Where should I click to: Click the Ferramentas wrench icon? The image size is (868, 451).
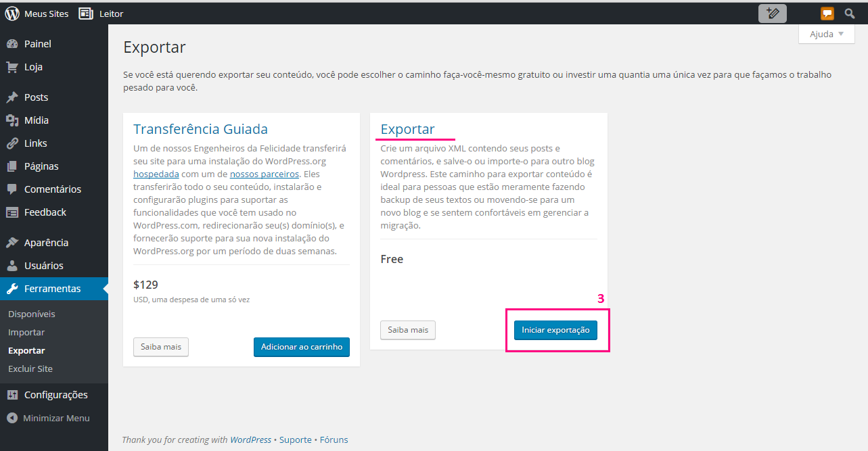pyautogui.click(x=12, y=289)
